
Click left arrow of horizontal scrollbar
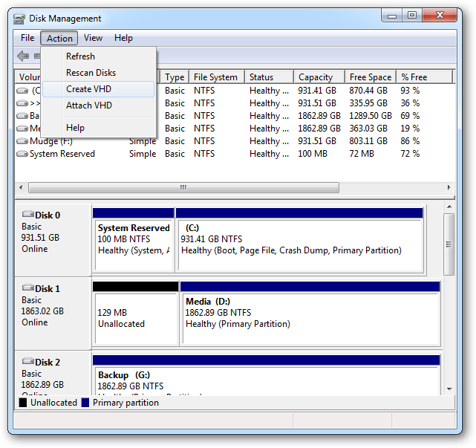click(x=21, y=187)
